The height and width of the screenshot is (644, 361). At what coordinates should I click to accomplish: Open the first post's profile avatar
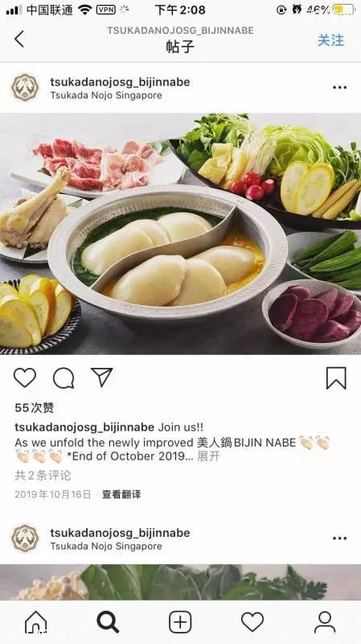pos(25,88)
